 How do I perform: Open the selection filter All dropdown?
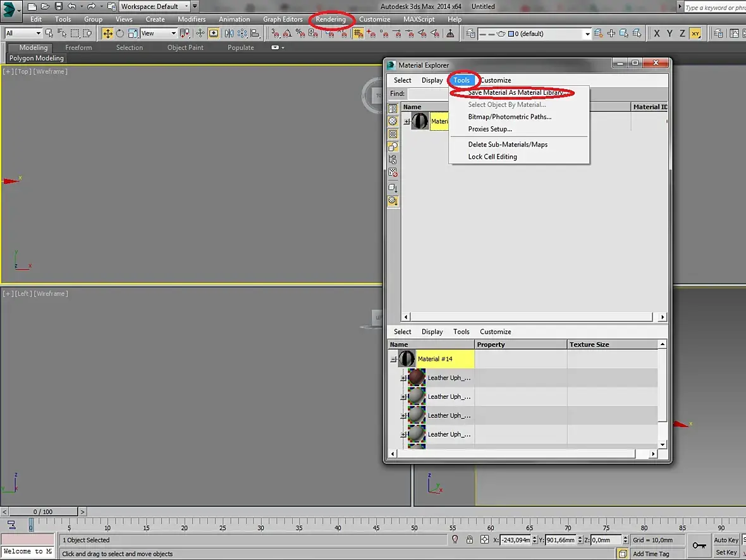[23, 33]
